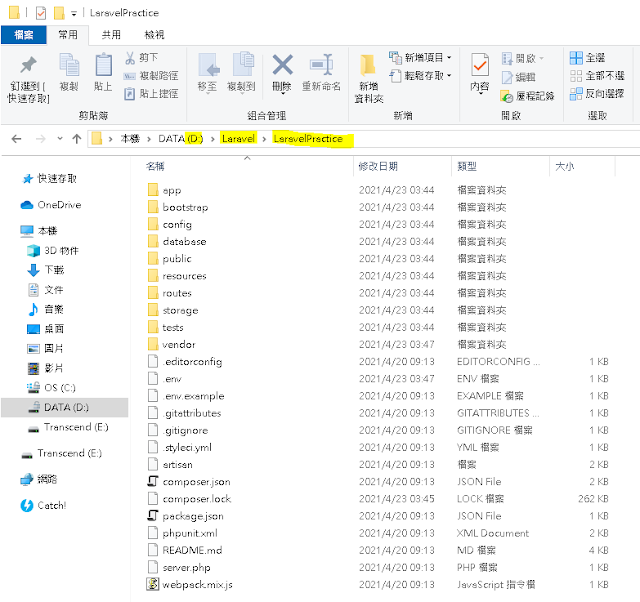Click the Up one level arrow
Image resolution: width=640 pixels, height=602 pixels.
pyautogui.click(x=76, y=139)
